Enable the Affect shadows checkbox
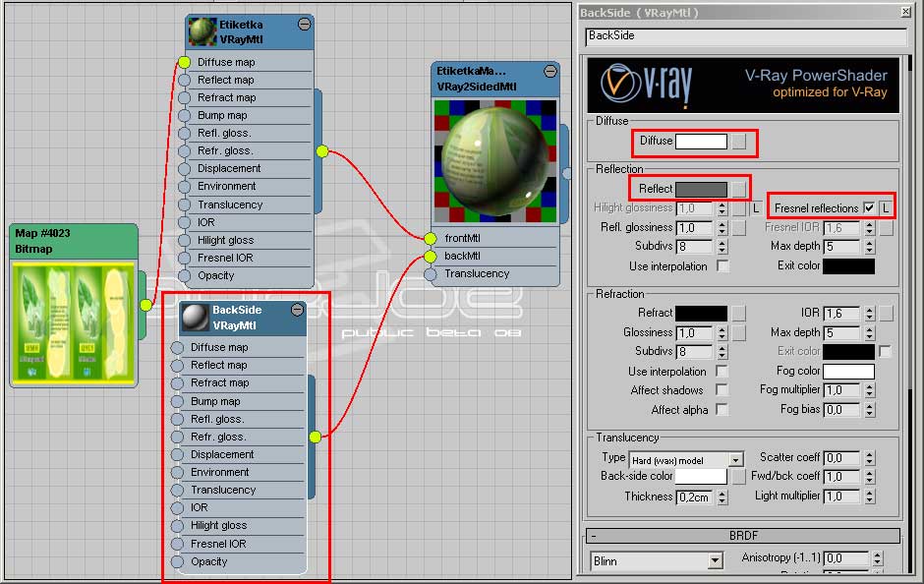This screenshot has height=584, width=924. [x=722, y=390]
